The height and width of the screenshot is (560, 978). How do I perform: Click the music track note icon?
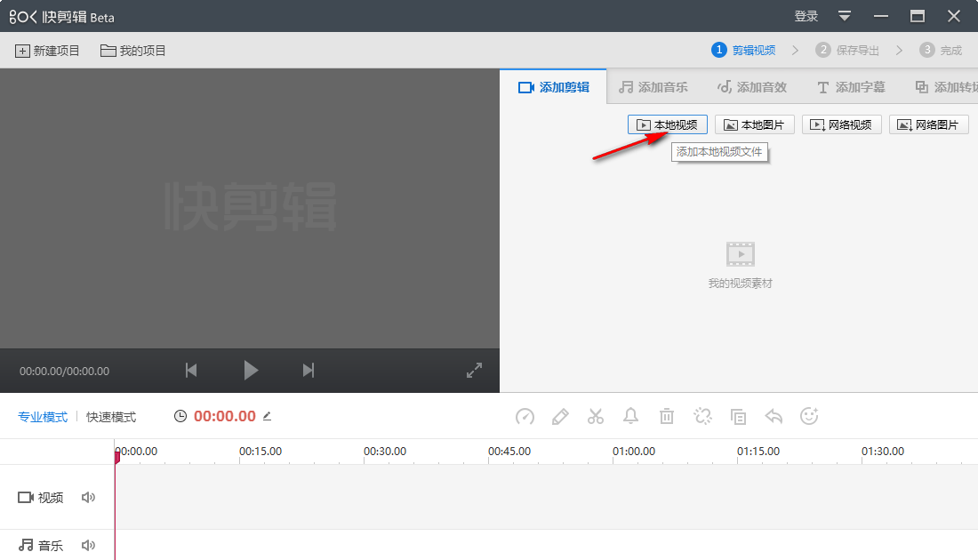(26, 545)
